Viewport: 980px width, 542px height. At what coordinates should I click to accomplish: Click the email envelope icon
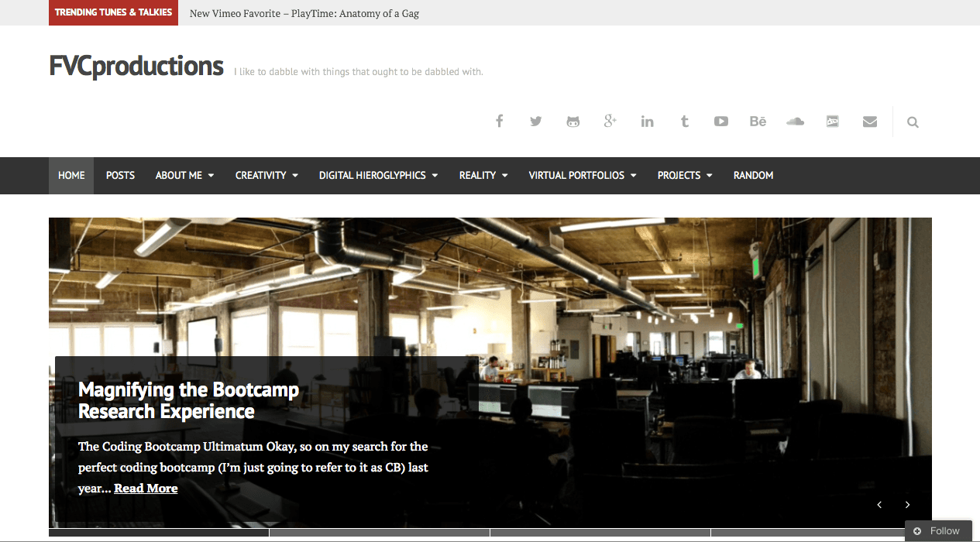pyautogui.click(x=869, y=121)
